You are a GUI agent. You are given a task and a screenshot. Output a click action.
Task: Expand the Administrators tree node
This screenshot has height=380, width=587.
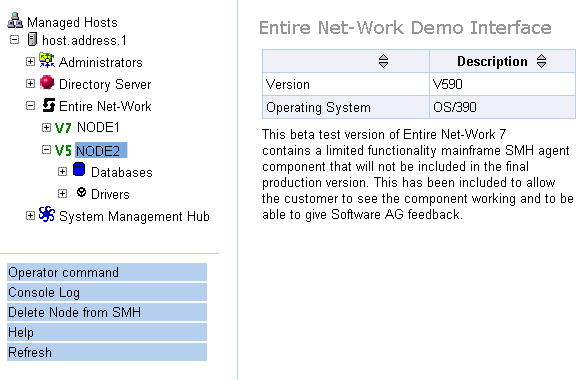tap(30, 61)
